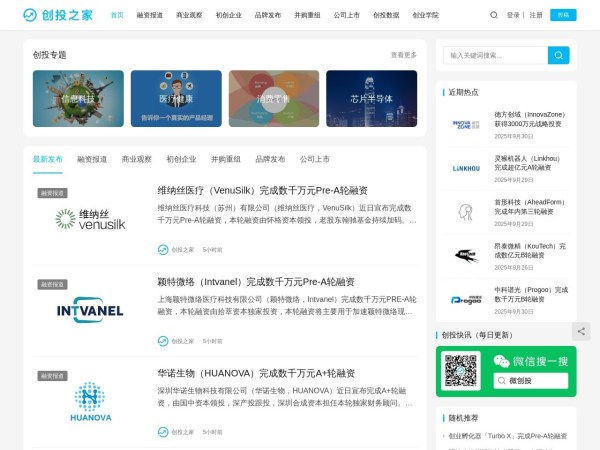Open 融资报道 in top navigation
The height and width of the screenshot is (450, 600).
pos(150,15)
